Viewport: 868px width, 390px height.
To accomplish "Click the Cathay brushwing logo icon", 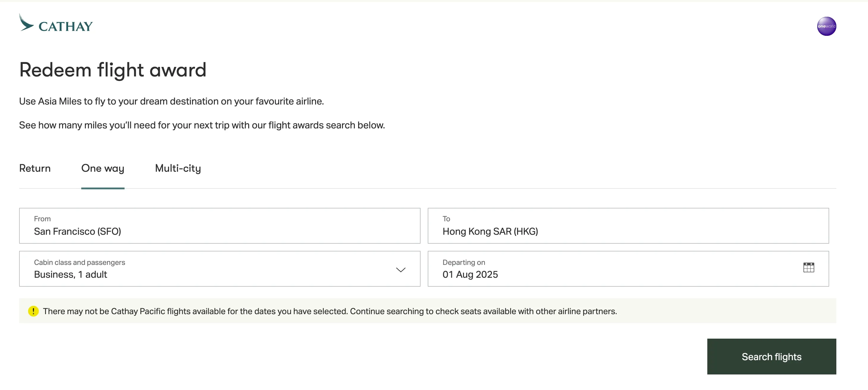I will click(26, 23).
